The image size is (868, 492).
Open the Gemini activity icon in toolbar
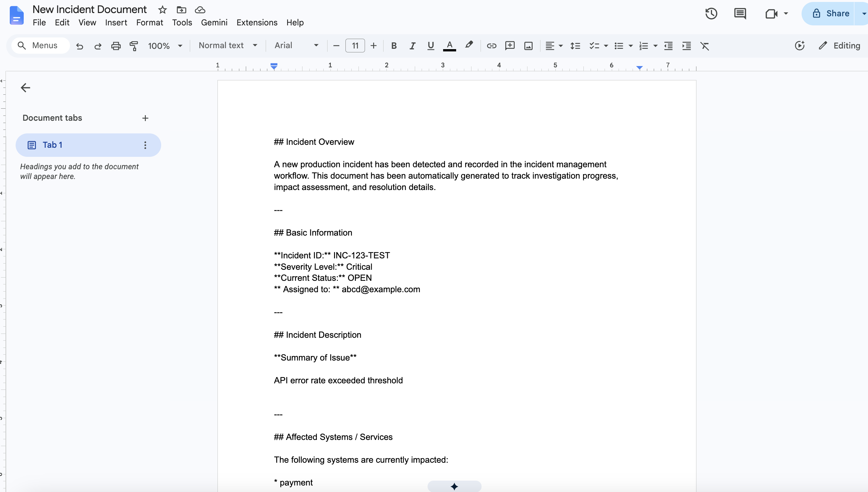tap(799, 46)
